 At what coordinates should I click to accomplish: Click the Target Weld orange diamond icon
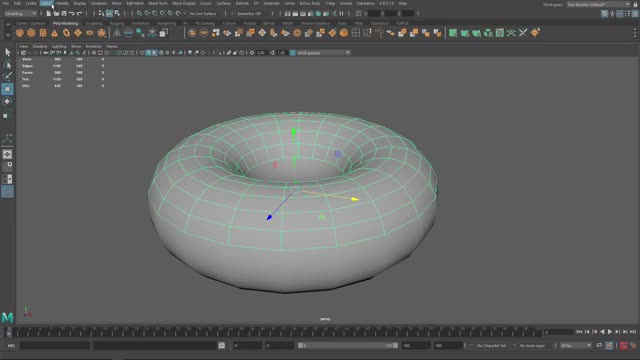(535, 33)
